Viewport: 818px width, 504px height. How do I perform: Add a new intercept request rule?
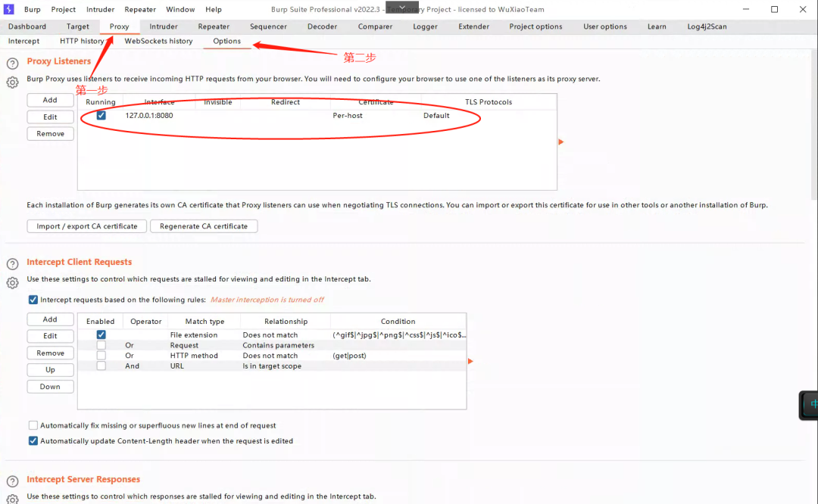(x=50, y=319)
